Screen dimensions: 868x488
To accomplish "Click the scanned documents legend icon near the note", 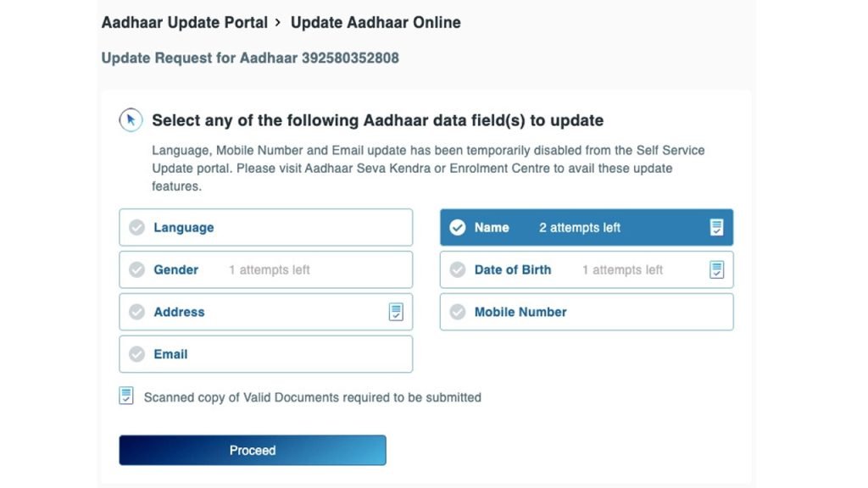I will (x=125, y=395).
